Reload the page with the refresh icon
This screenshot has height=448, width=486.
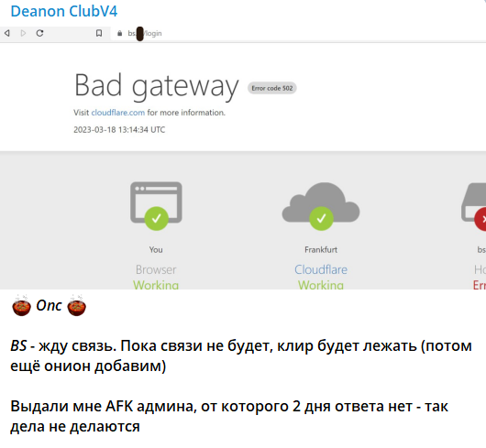39,33
